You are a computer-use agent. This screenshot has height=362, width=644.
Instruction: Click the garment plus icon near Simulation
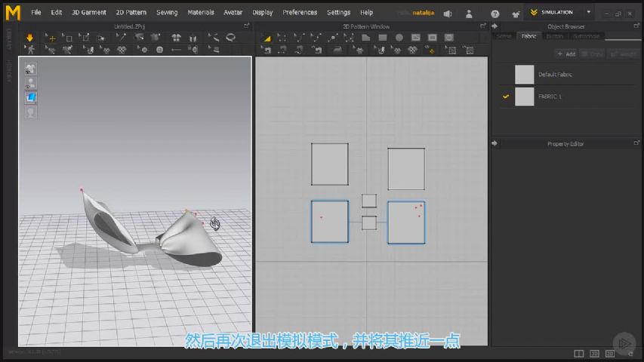(516, 14)
